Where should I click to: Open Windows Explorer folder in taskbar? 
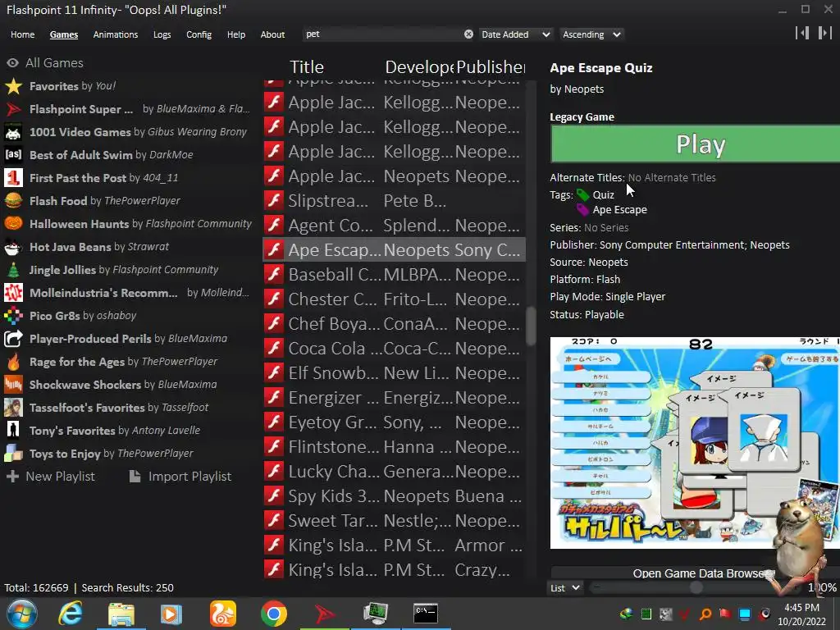point(121,614)
